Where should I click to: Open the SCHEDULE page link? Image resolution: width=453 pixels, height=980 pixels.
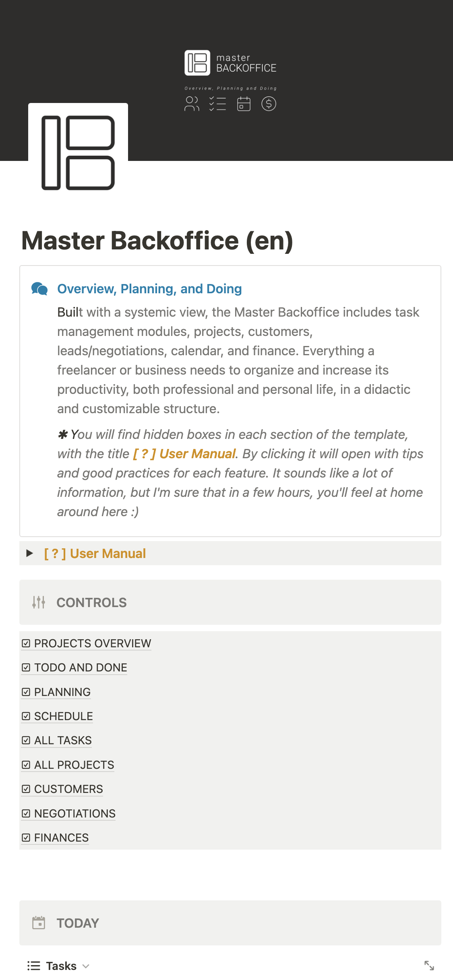(64, 716)
